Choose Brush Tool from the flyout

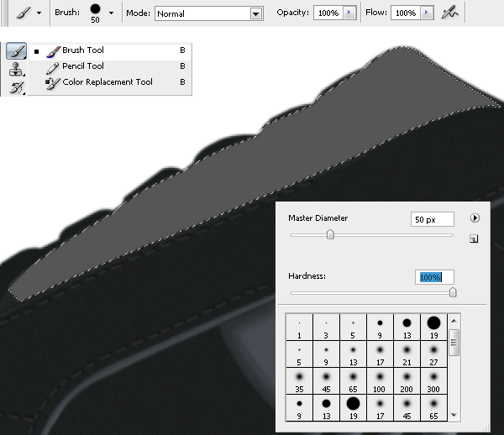(110, 50)
